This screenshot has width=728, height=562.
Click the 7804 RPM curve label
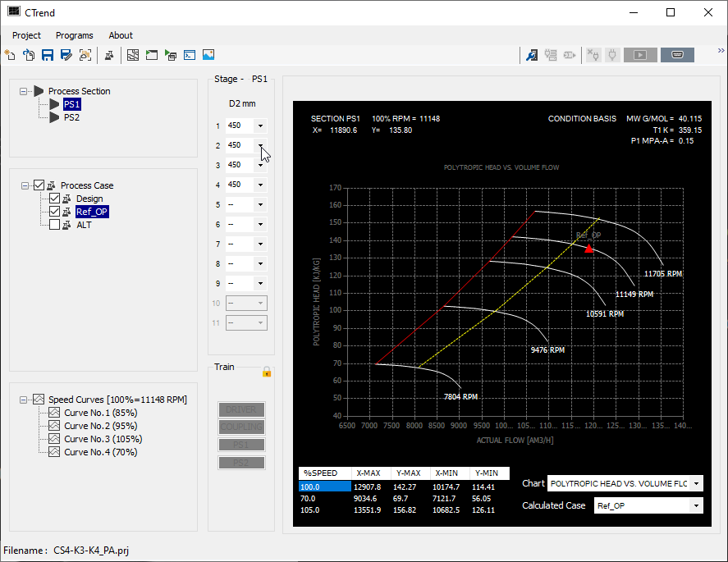click(x=460, y=397)
